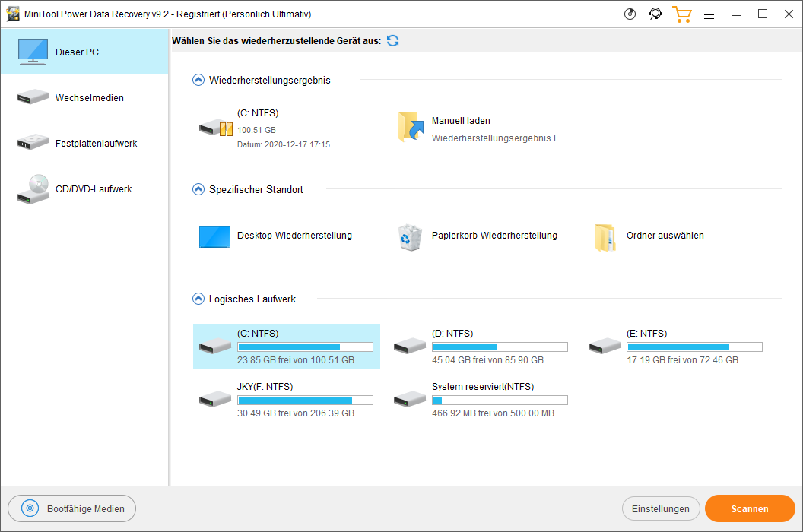803x532 pixels.
Task: Select the D: NTFS drive usage bar
Action: tap(499, 347)
